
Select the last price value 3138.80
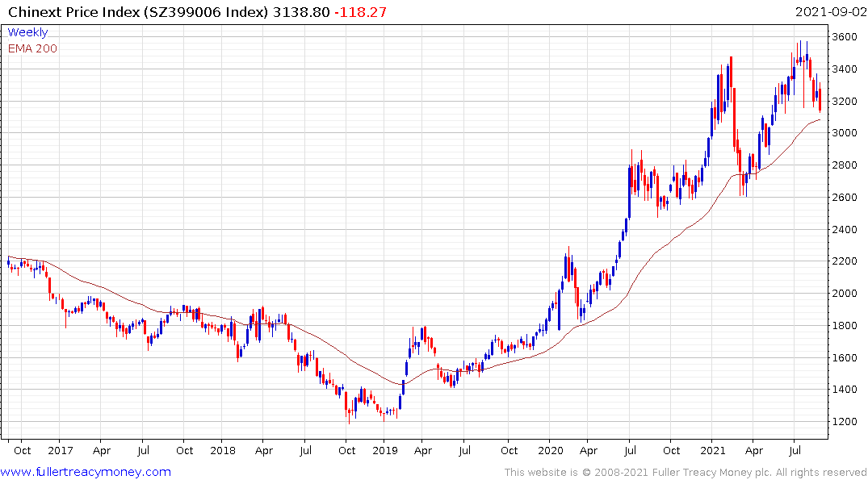pyautogui.click(x=301, y=12)
